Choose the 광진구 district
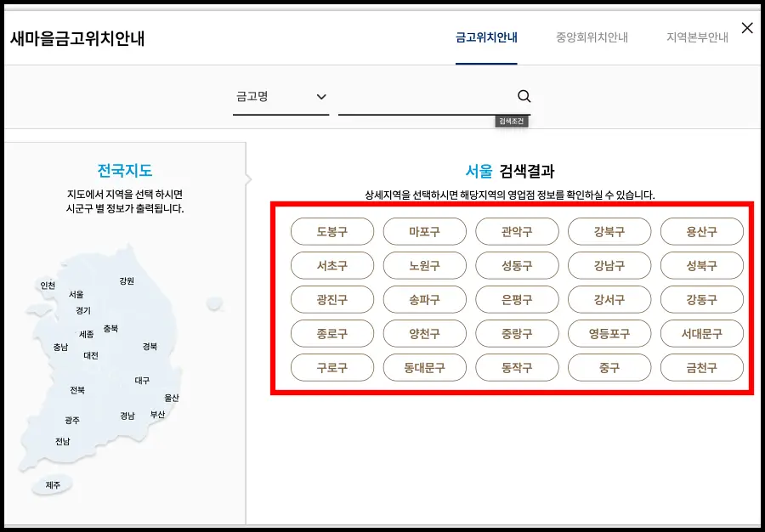 point(332,299)
